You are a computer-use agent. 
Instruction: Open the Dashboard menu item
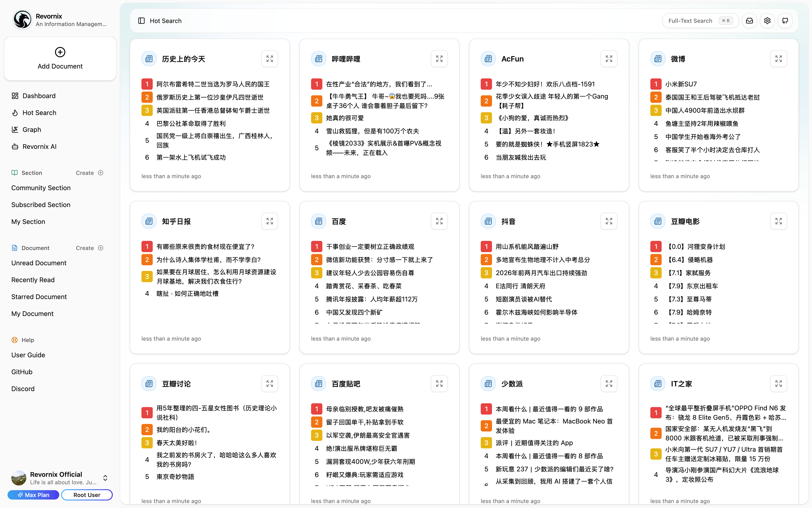(x=39, y=96)
